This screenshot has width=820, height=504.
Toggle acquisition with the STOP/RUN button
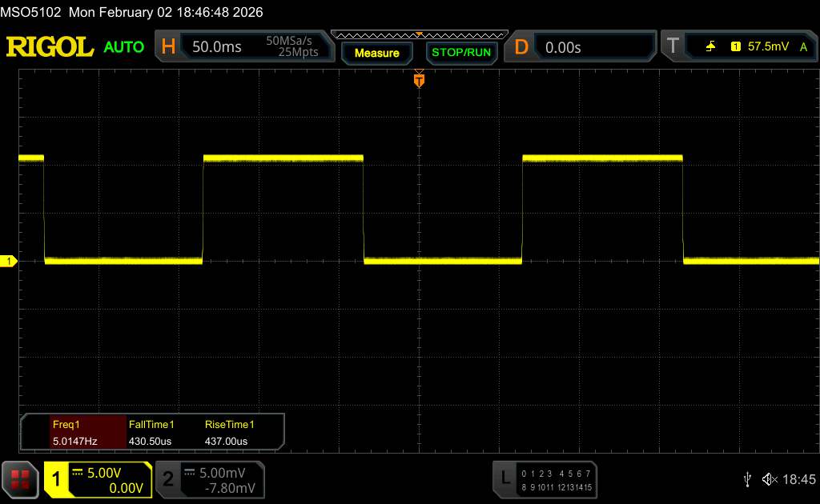[x=460, y=53]
